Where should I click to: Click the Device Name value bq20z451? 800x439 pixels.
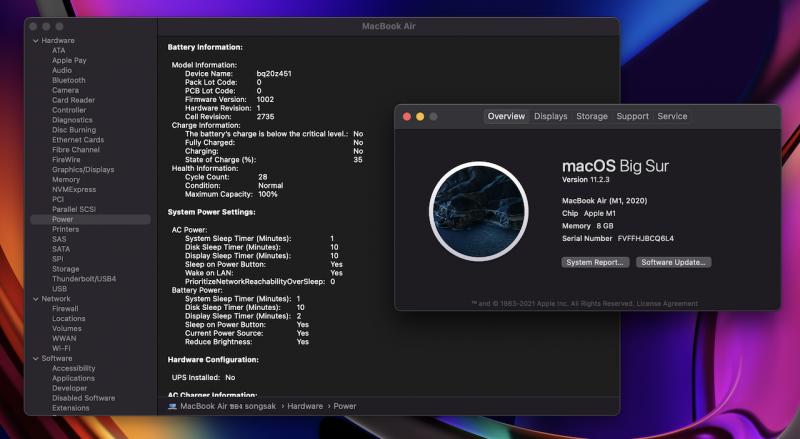(x=274, y=74)
